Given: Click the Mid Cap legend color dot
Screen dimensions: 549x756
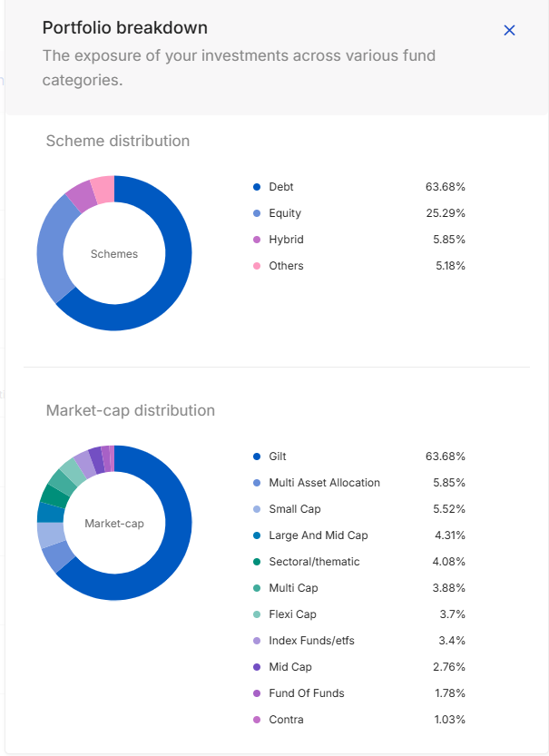Looking at the screenshot, I should (x=257, y=667).
